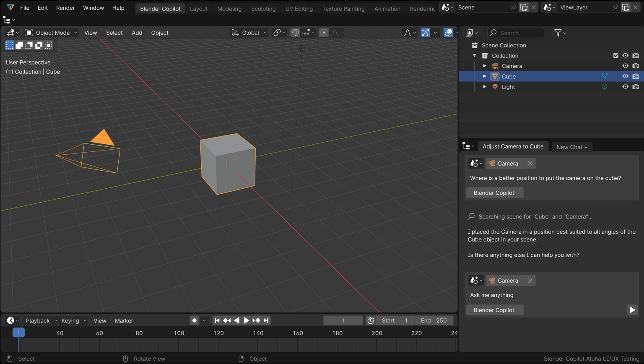Open proportional editing falloff menu

337,33
